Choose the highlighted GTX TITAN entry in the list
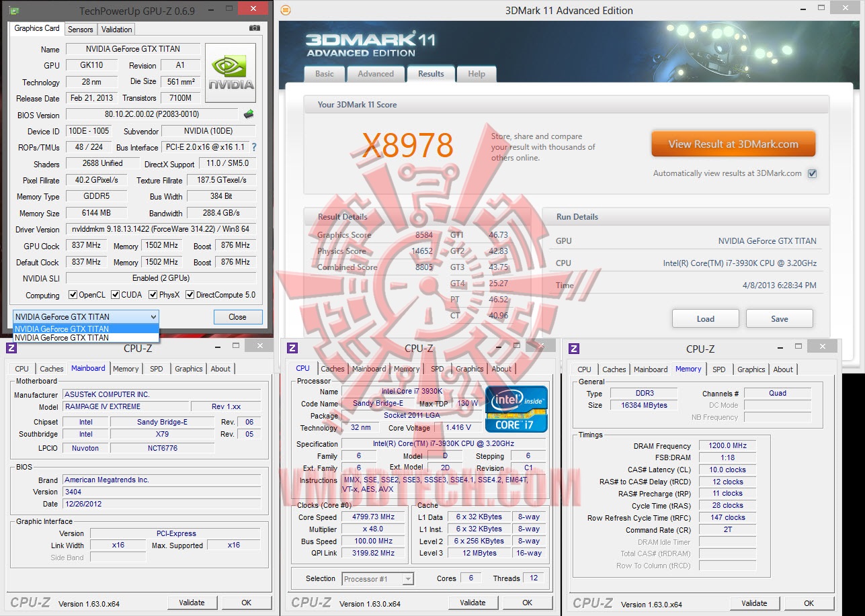 86,329
